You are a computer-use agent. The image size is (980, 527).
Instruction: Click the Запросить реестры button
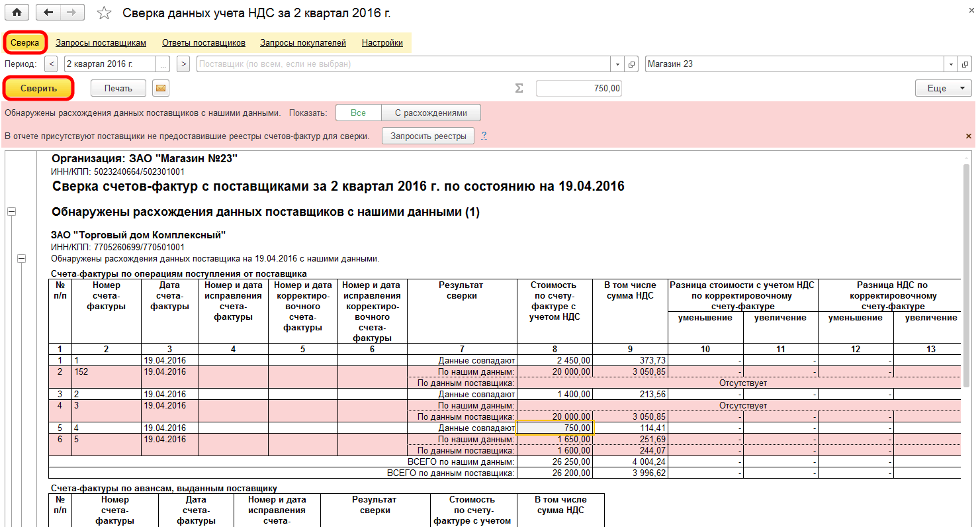(x=428, y=136)
